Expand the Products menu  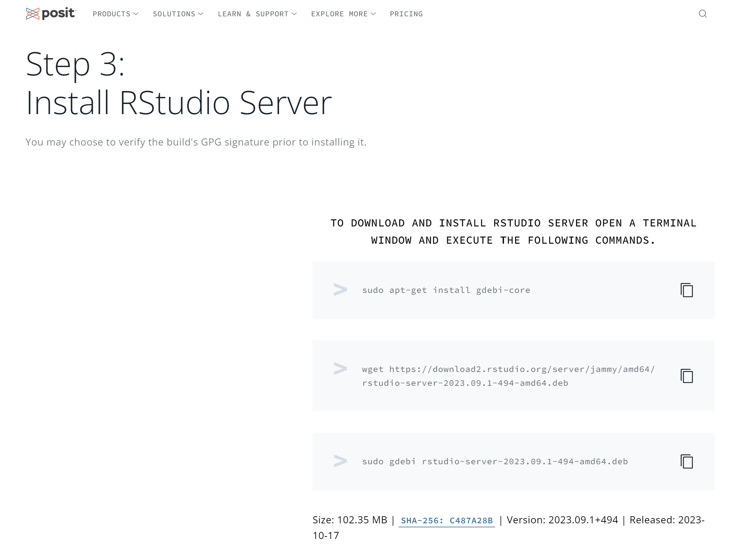116,14
